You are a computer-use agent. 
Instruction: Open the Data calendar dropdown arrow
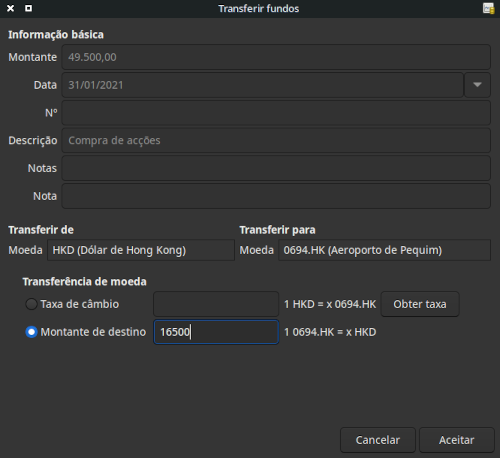click(x=477, y=85)
